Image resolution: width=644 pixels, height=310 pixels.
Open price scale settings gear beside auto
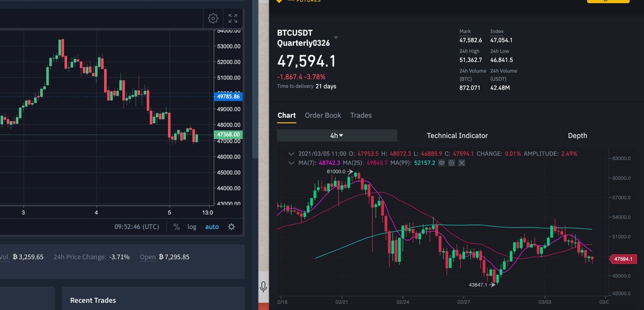231,227
